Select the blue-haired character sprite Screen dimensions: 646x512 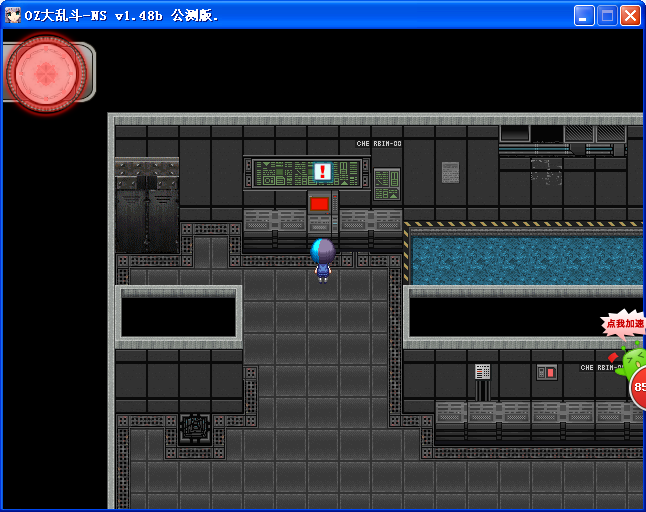point(323,261)
